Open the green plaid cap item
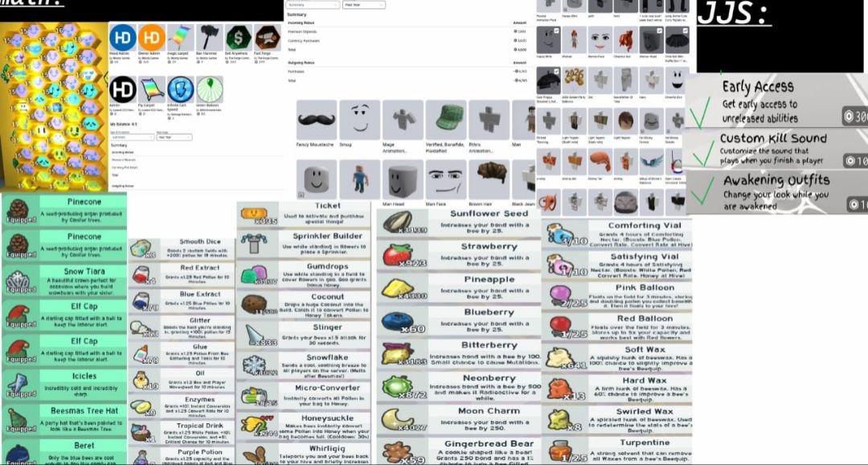 click(x=446, y=120)
